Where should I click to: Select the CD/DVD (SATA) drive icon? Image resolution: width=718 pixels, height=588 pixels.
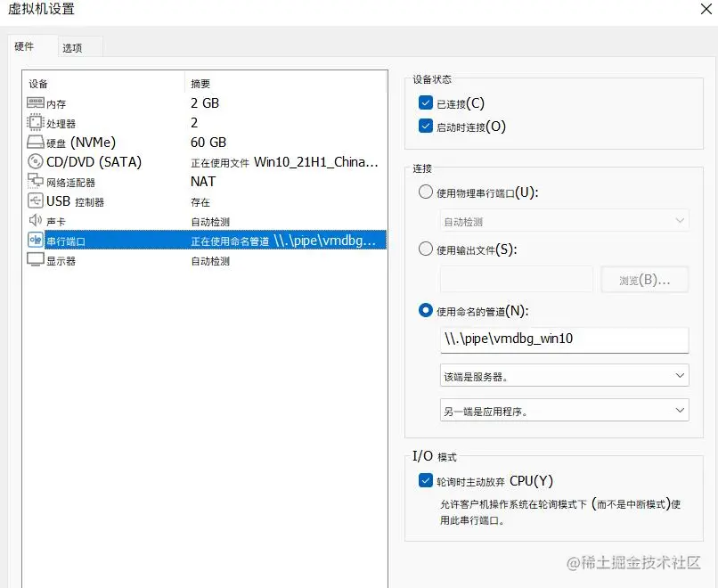[x=33, y=161]
